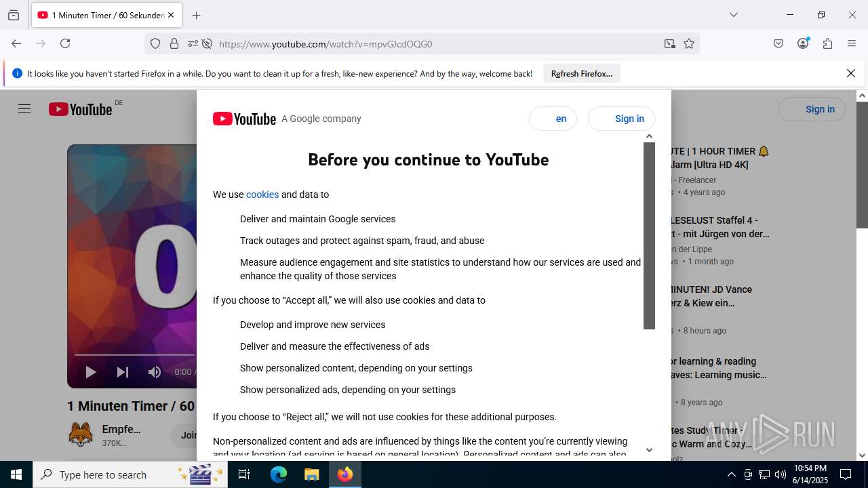The height and width of the screenshot is (488, 868).
Task: Click the page scrollbar down arrow
Action: (x=862, y=455)
